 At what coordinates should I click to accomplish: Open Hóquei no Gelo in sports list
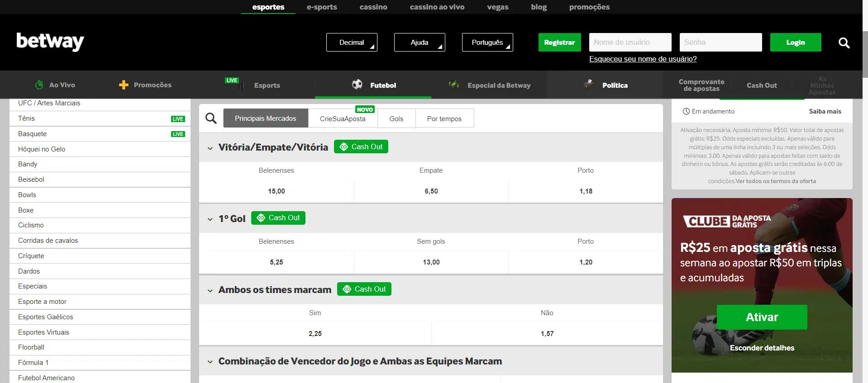[x=100, y=149]
